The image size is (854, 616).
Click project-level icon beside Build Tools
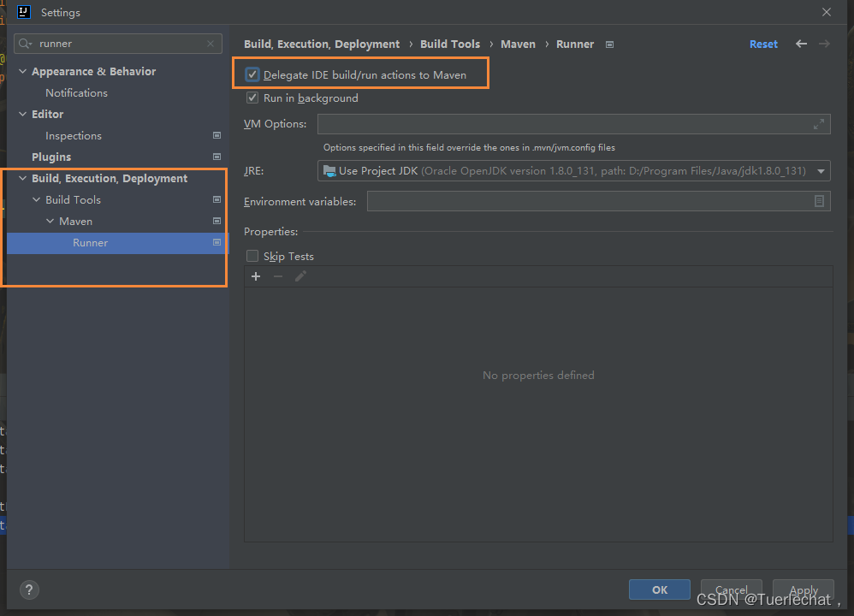[216, 200]
